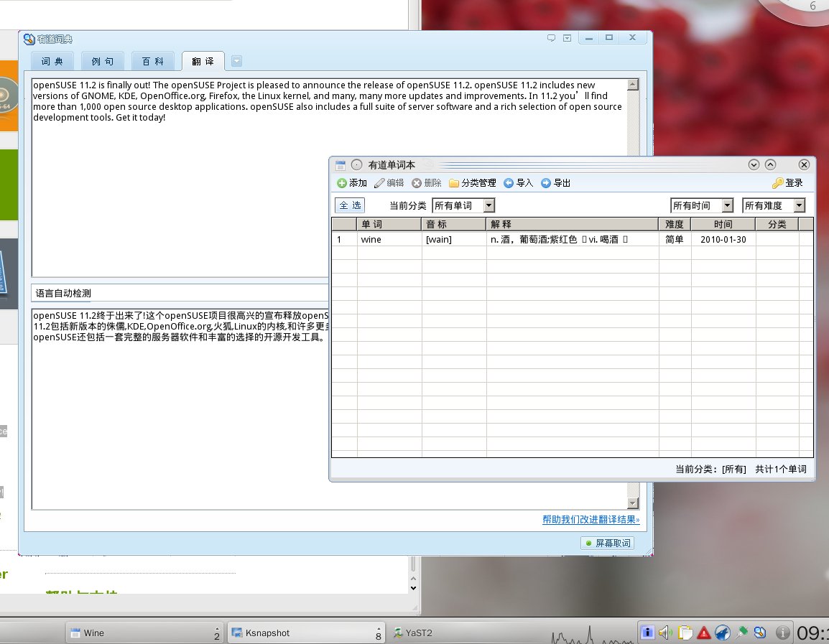Screen dimensions: 829x644
Task: Sort by the 音标 column header
Action: point(453,225)
